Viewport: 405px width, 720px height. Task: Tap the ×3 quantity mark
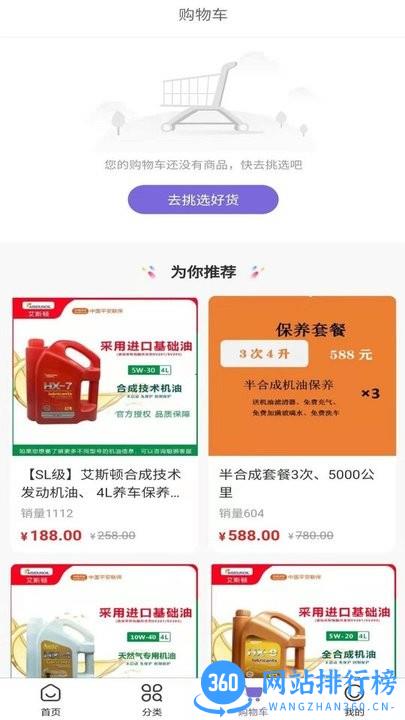pos(370,394)
